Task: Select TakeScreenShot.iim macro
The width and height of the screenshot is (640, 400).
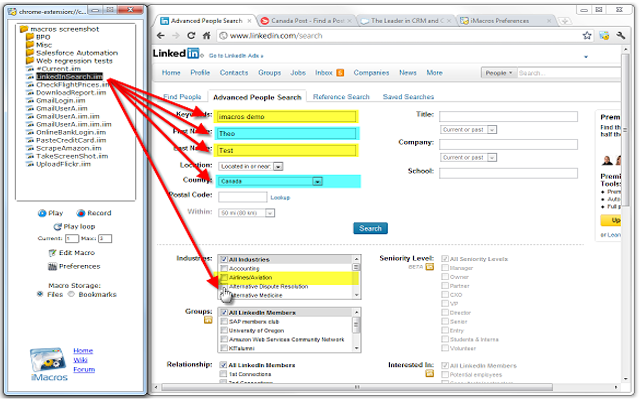Action: click(x=72, y=156)
